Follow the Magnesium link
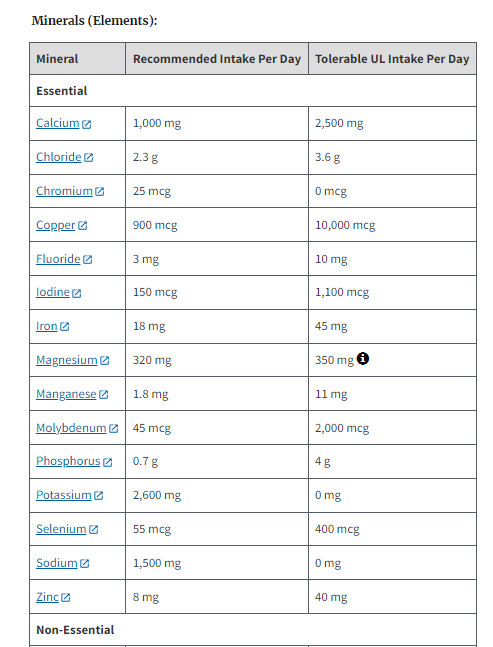 pyautogui.click(x=67, y=360)
